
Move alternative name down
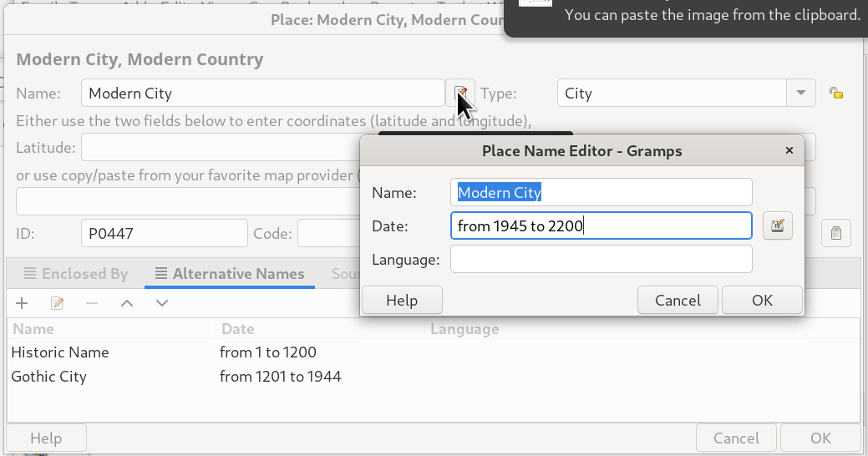pos(162,303)
